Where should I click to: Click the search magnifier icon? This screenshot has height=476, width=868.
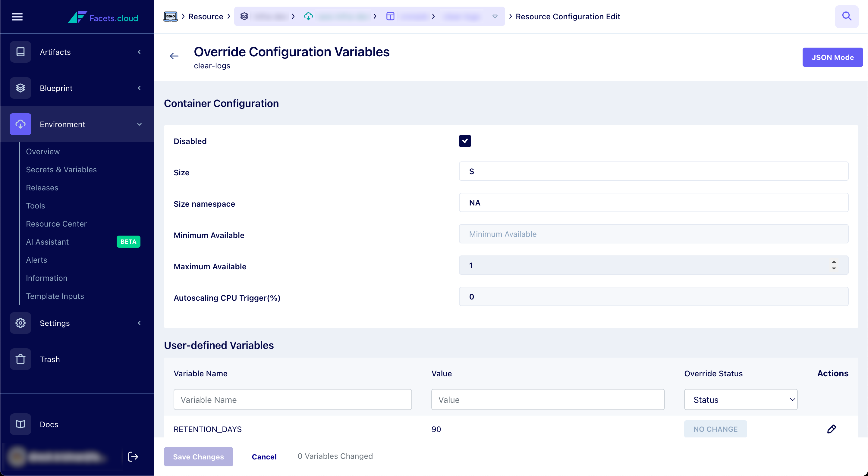[846, 16]
